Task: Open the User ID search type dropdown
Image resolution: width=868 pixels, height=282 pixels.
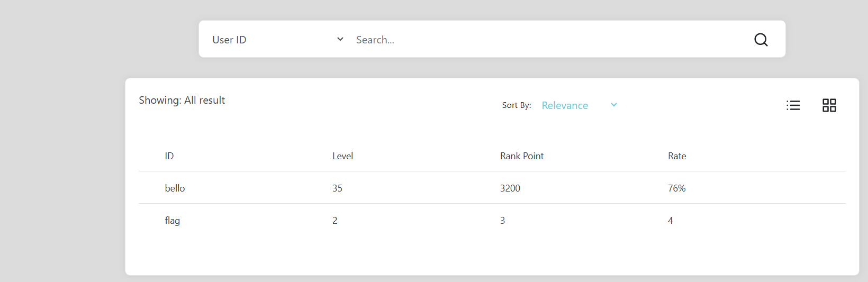Action: [277, 40]
